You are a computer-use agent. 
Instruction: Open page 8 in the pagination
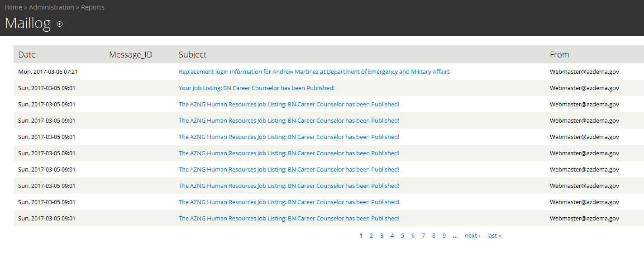point(434,236)
